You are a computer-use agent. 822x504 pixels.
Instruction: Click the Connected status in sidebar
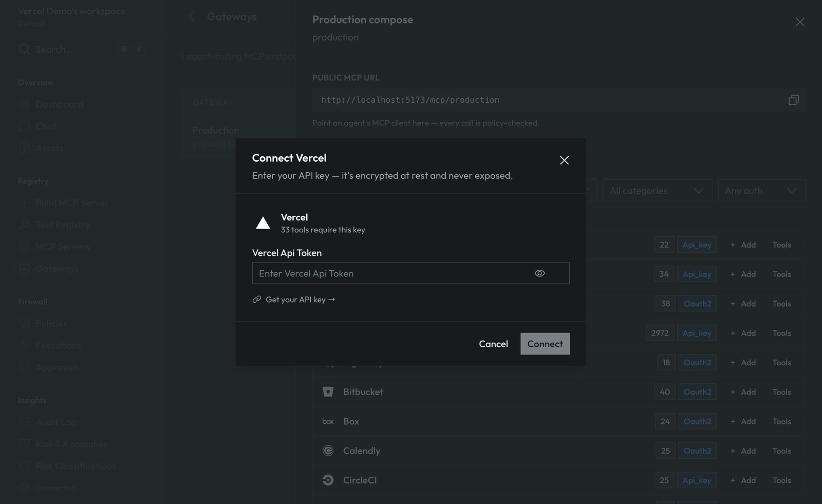click(x=55, y=488)
